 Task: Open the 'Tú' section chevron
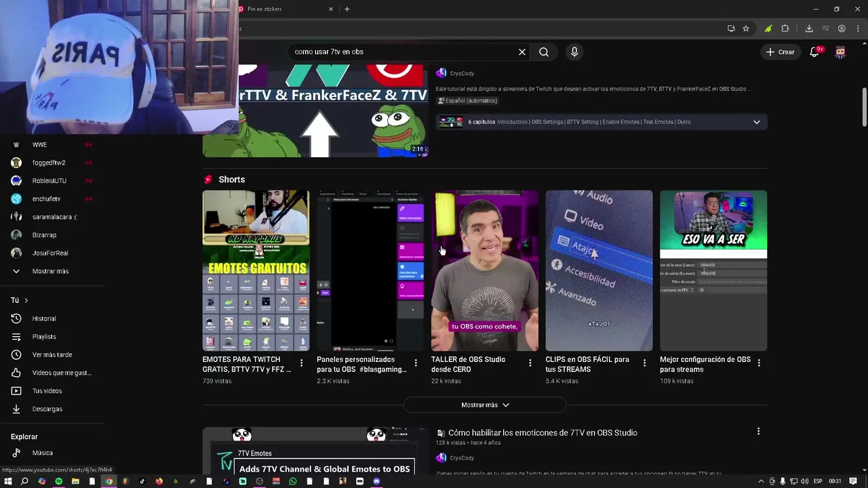click(26, 300)
